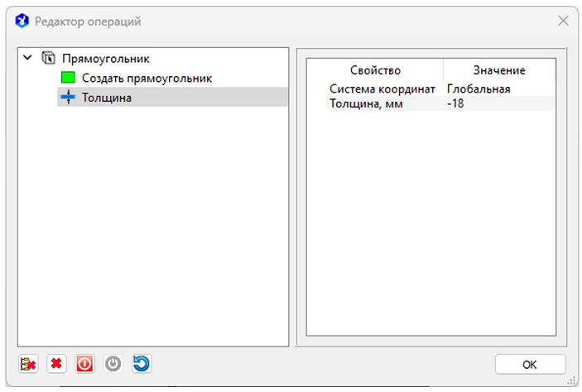Click the Свойство column header
The width and height of the screenshot is (582, 392).
point(375,70)
